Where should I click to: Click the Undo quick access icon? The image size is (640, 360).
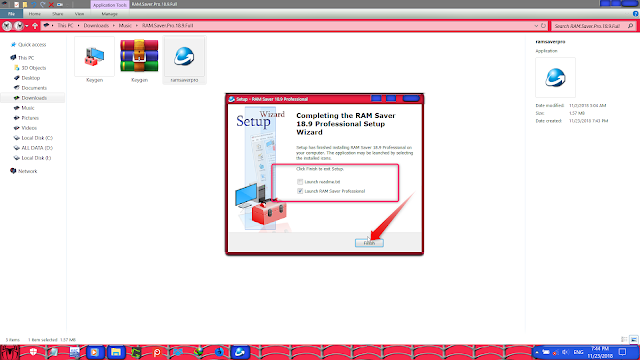click(x=34, y=4)
